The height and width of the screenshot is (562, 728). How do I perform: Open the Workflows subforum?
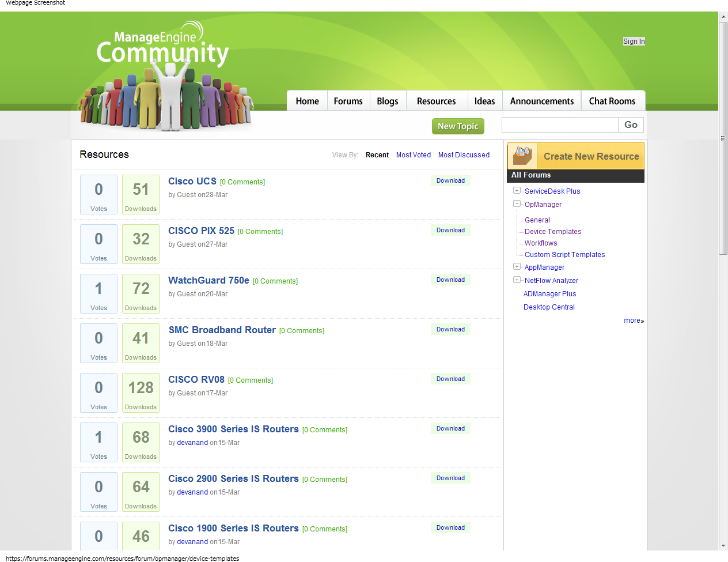541,243
